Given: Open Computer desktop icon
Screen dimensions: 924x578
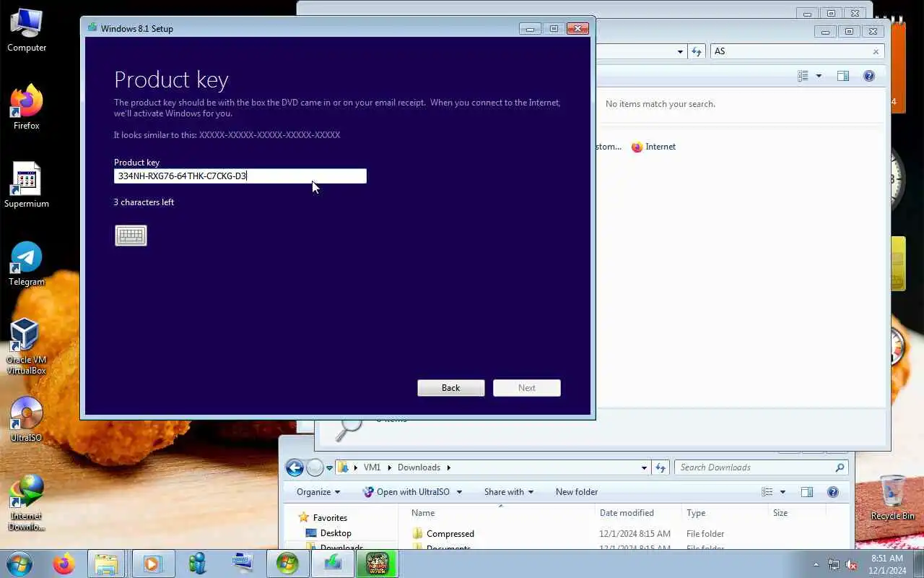Looking at the screenshot, I should 27,30.
